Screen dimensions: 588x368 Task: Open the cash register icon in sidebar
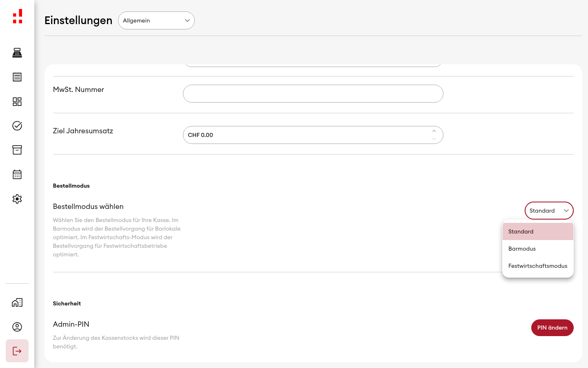point(17,53)
